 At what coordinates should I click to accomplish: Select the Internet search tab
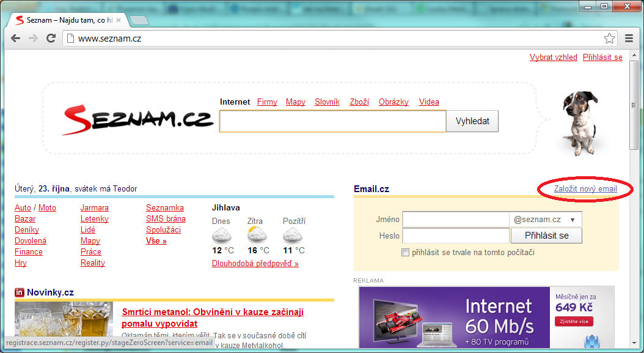(x=235, y=102)
